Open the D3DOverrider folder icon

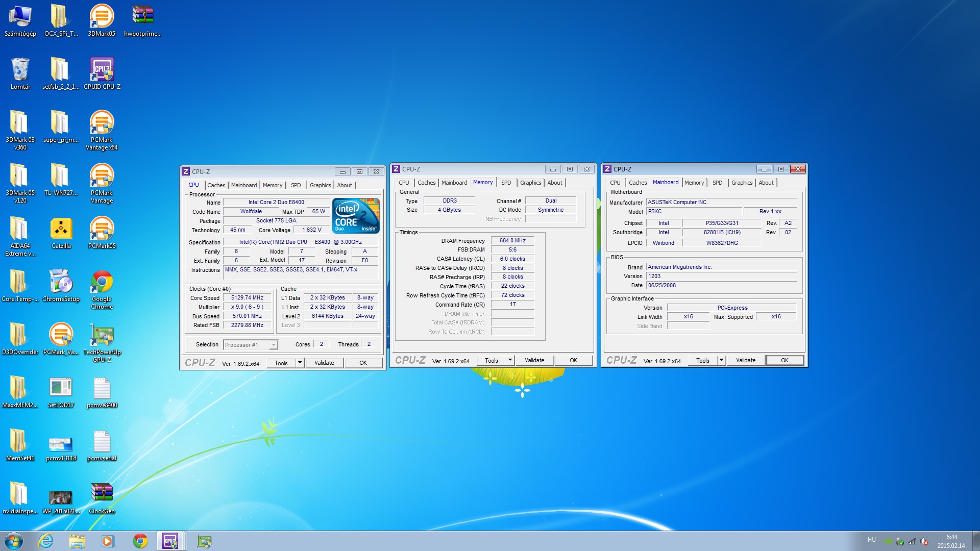20,339
